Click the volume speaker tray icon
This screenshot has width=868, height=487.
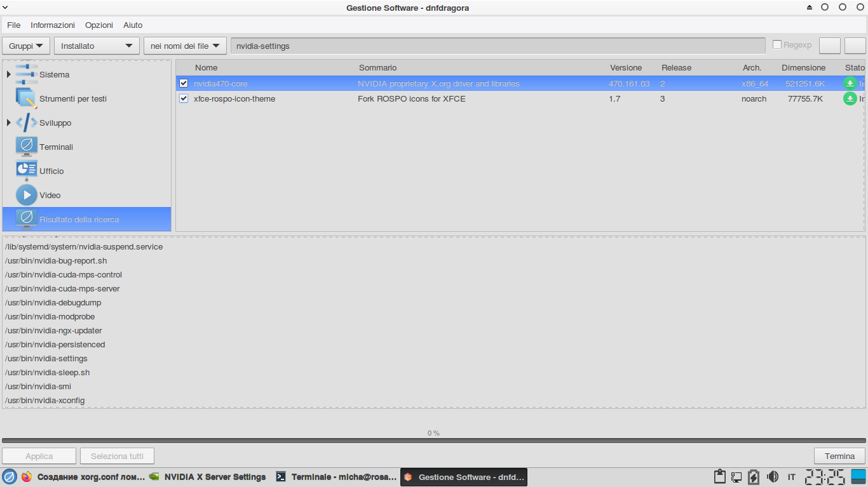773,477
